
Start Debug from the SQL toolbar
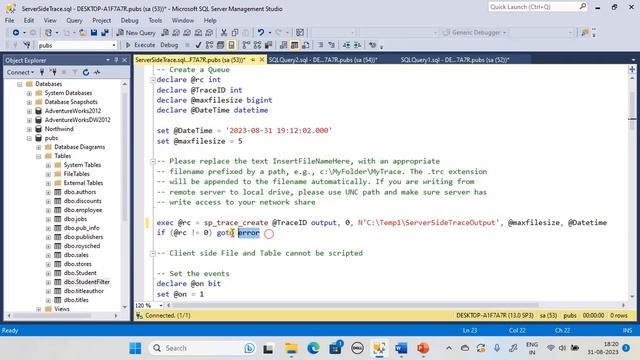[x=169, y=45]
